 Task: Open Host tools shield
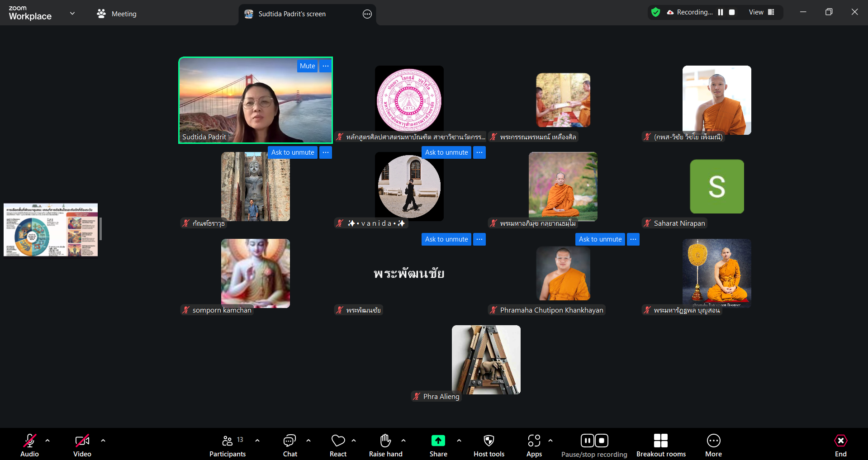[489, 446]
